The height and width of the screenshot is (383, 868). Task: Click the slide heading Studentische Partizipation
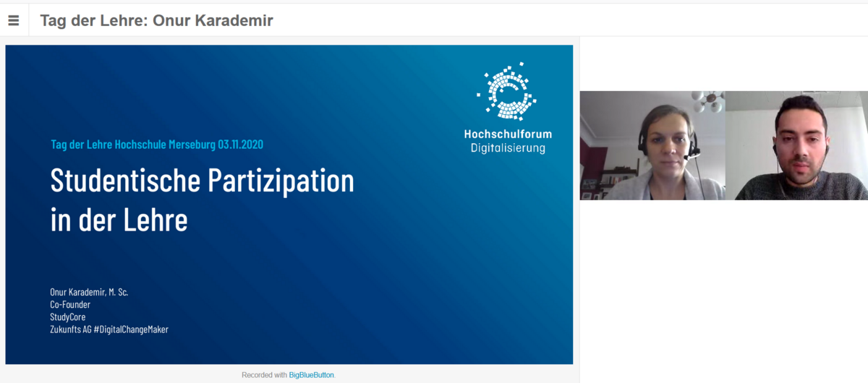[202, 181]
